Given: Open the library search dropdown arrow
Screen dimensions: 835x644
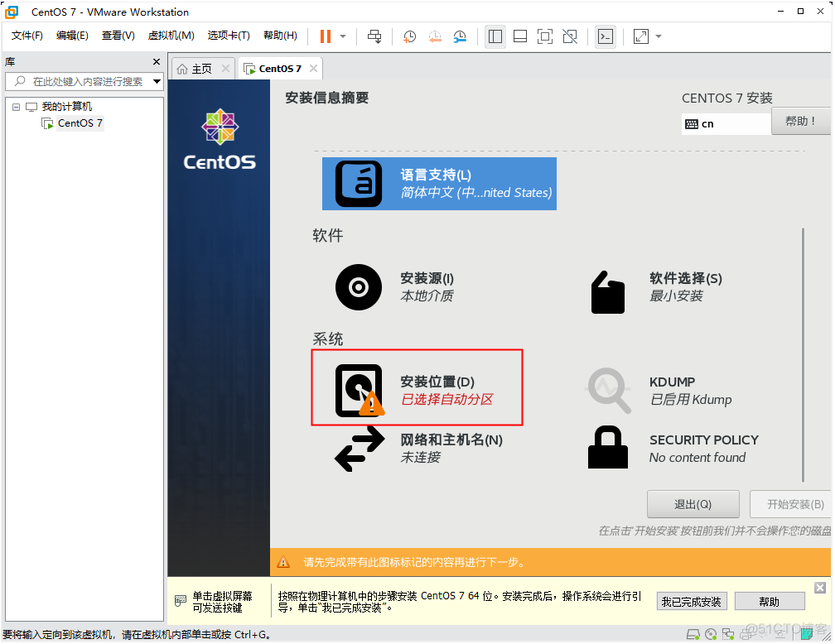Looking at the screenshot, I should pyautogui.click(x=157, y=81).
